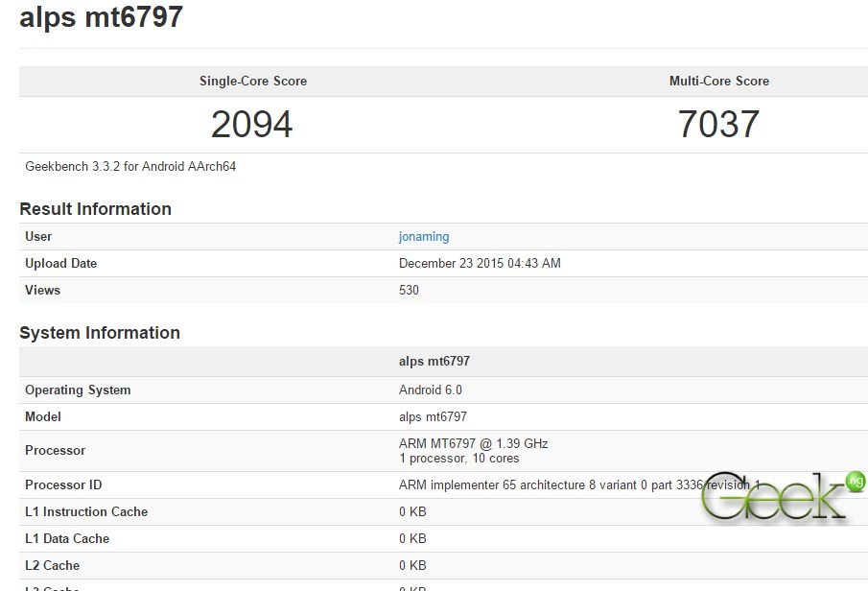The width and height of the screenshot is (868, 591).
Task: Click the '1 processor, 10 cores' text
Action: pos(458,459)
